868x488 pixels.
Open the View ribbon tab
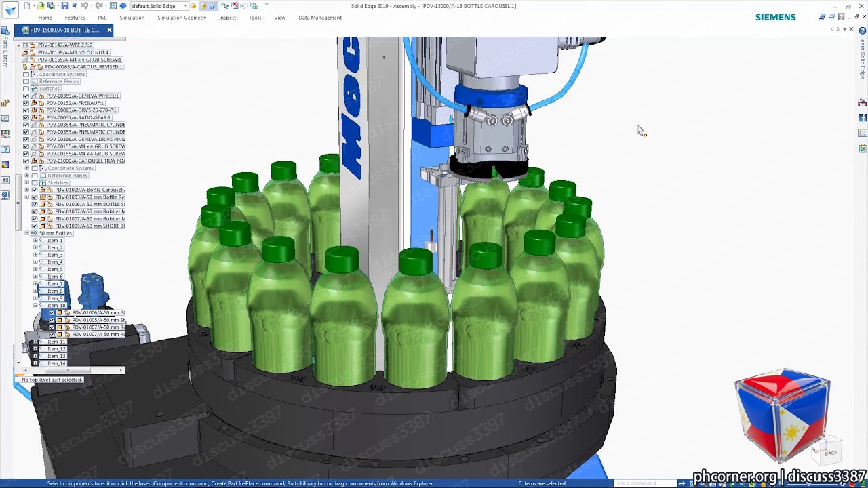[x=280, y=18]
